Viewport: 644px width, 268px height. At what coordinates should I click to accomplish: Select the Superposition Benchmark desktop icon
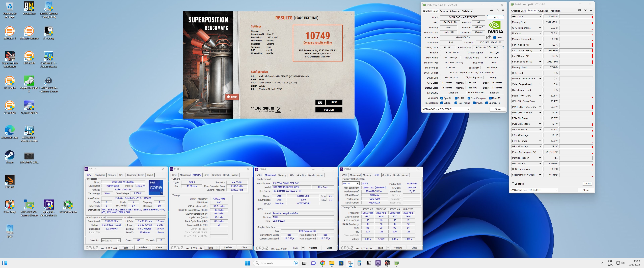10,59
